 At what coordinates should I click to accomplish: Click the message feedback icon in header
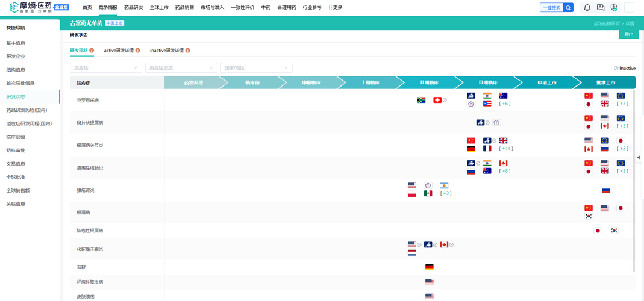click(601, 7)
